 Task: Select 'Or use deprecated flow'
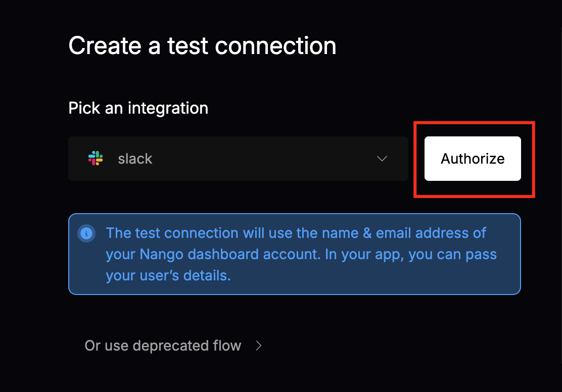coord(163,346)
